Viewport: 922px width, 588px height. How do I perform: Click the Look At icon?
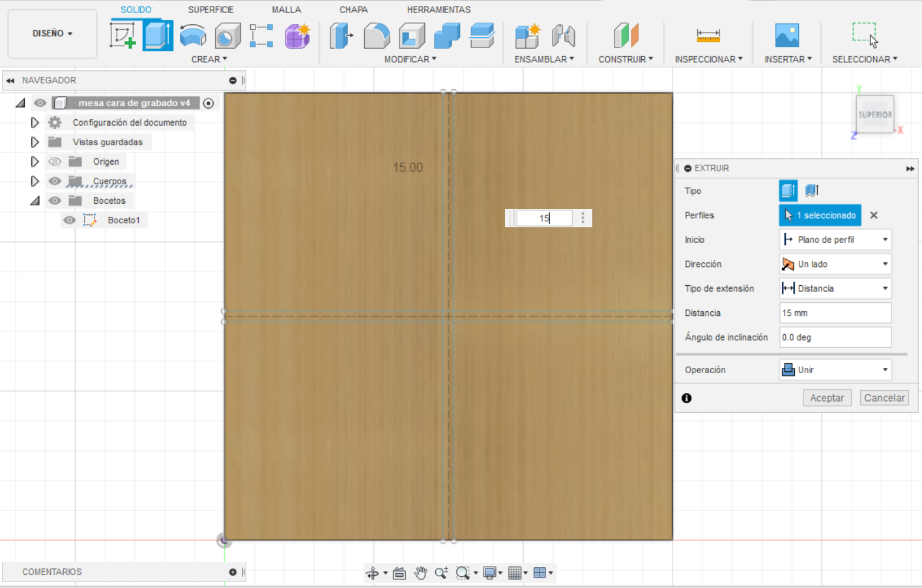pos(399,573)
